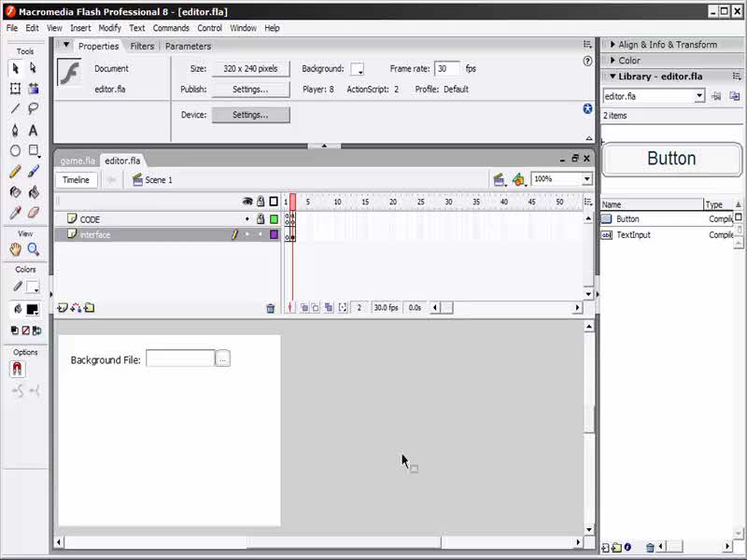
Task: Pin the current library with pin icon
Action: point(716,96)
